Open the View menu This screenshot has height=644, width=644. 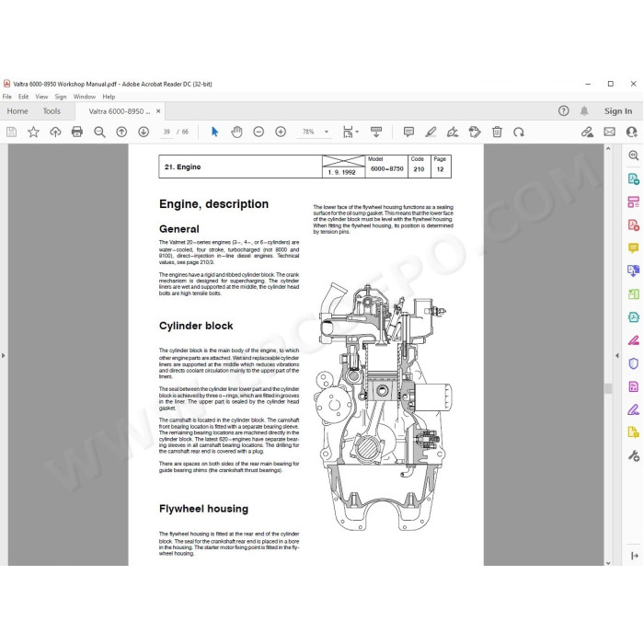41,97
